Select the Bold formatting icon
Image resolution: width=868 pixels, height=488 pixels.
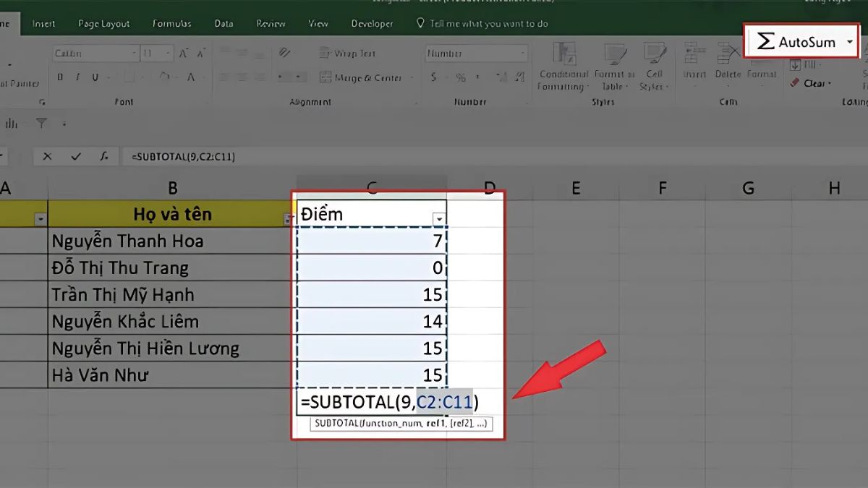(61, 77)
